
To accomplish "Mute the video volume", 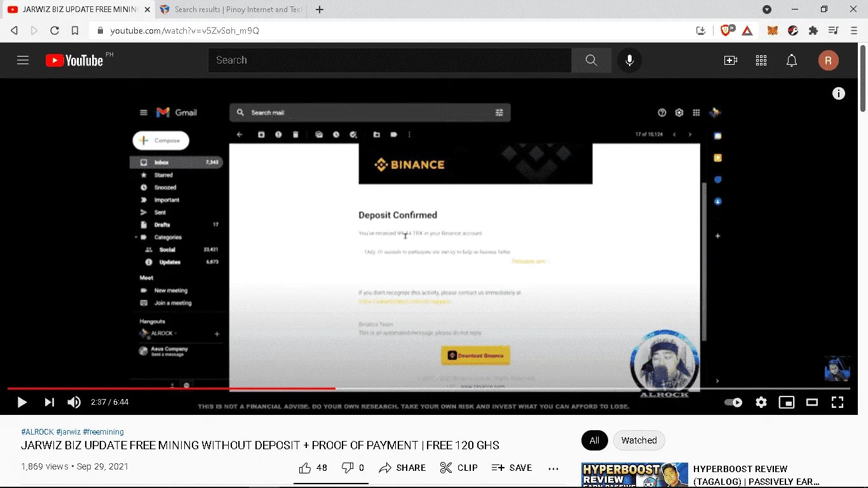I will click(x=74, y=402).
